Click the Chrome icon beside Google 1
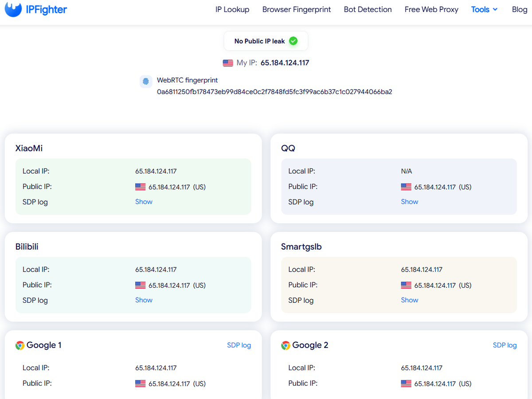This screenshot has width=532, height=399. [x=20, y=345]
